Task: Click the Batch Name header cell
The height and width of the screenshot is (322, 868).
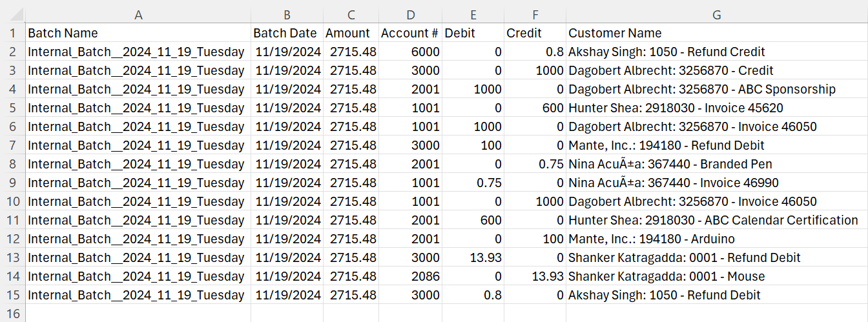Action: pyautogui.click(x=138, y=33)
